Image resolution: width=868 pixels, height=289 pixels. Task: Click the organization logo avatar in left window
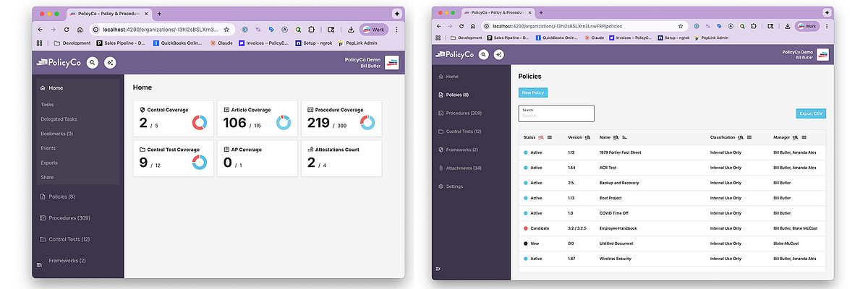click(392, 63)
